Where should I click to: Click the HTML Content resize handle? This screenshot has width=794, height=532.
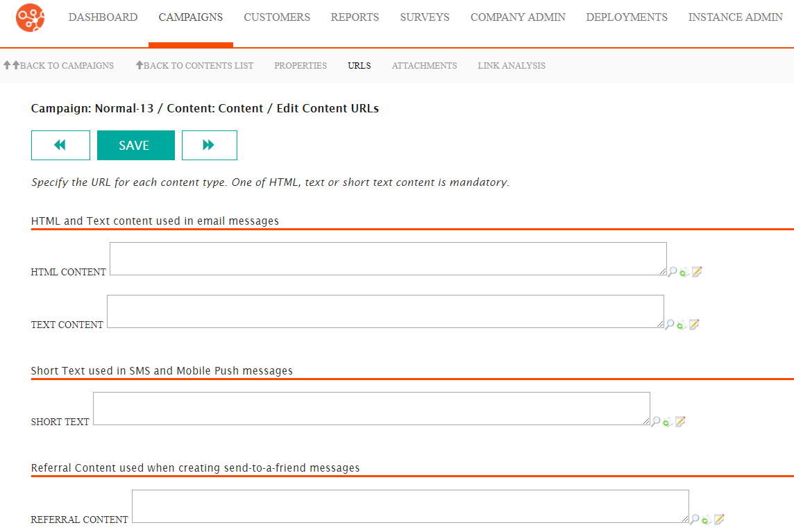[663, 271]
